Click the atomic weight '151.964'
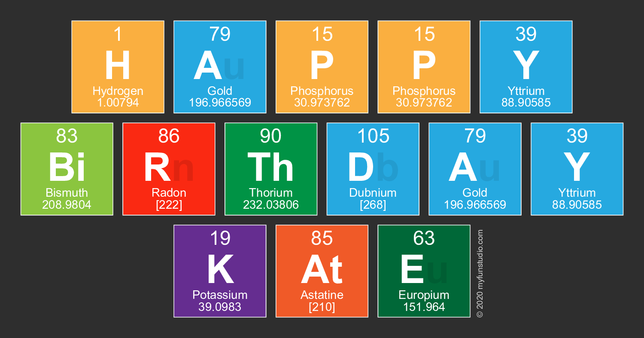Image resolution: width=644 pixels, height=338 pixels. (x=424, y=307)
